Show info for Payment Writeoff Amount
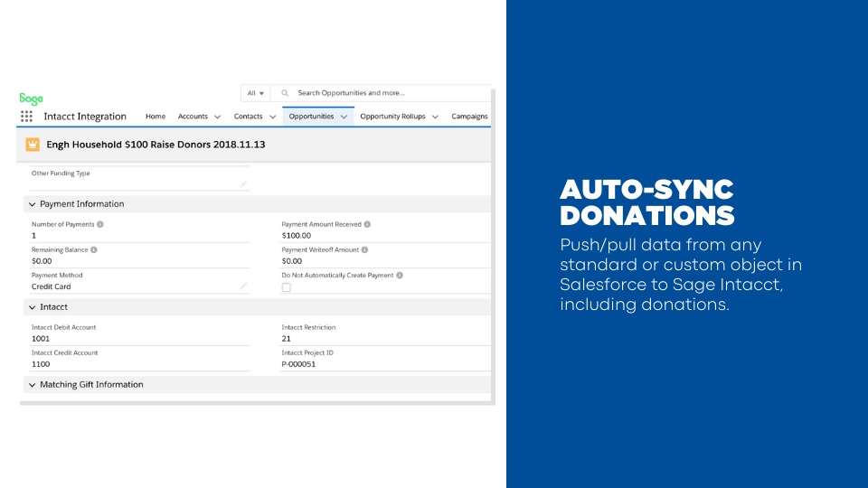The width and height of the screenshot is (868, 488). 364,249
